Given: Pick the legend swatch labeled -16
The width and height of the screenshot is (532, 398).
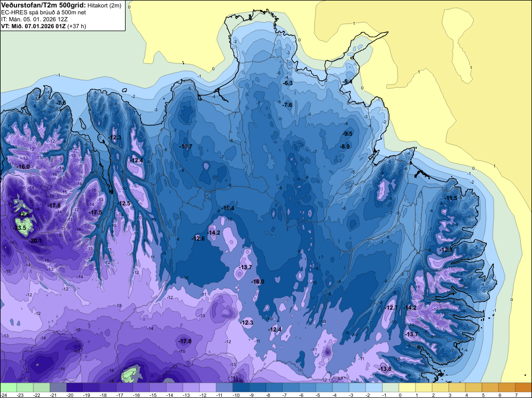Looking at the screenshot, I should coord(141,387).
